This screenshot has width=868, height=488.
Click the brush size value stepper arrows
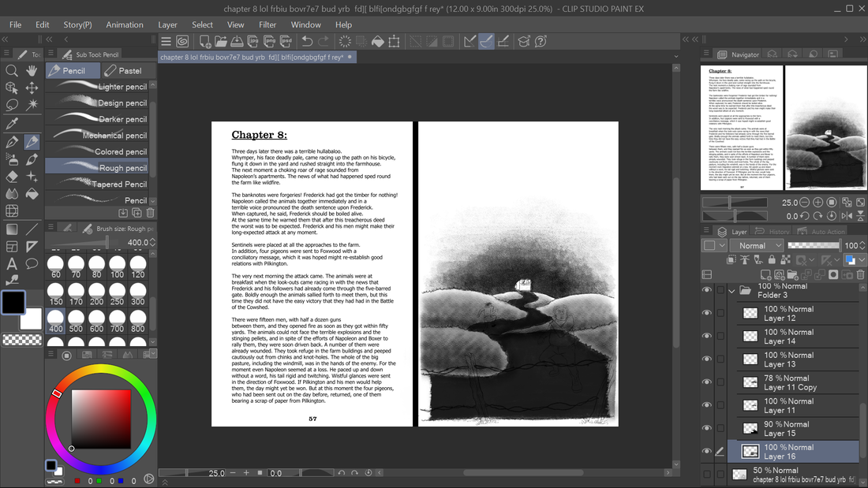tap(153, 242)
